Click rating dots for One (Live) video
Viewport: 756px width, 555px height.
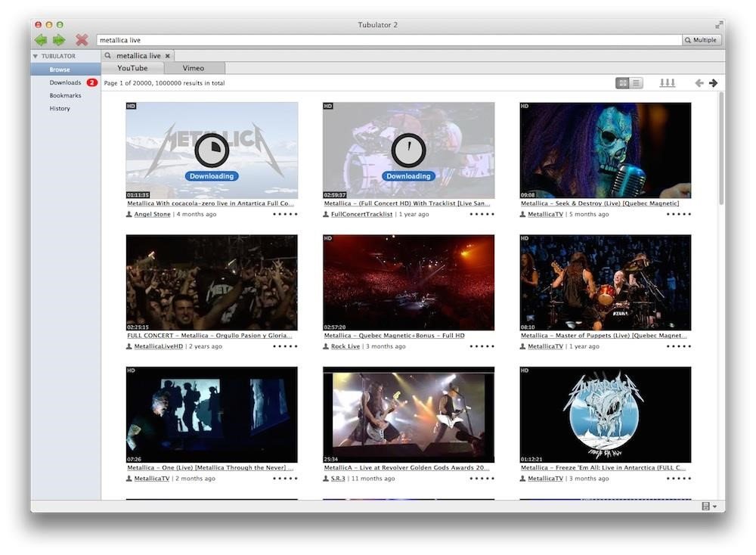[x=285, y=479]
